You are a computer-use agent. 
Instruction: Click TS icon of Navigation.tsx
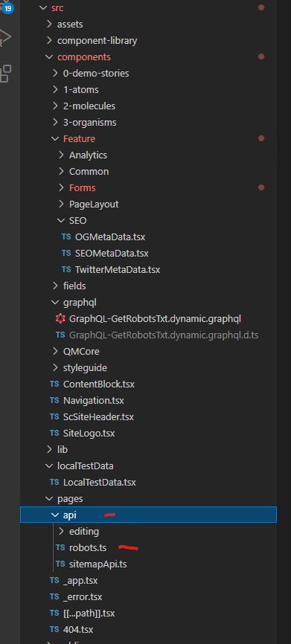click(54, 400)
